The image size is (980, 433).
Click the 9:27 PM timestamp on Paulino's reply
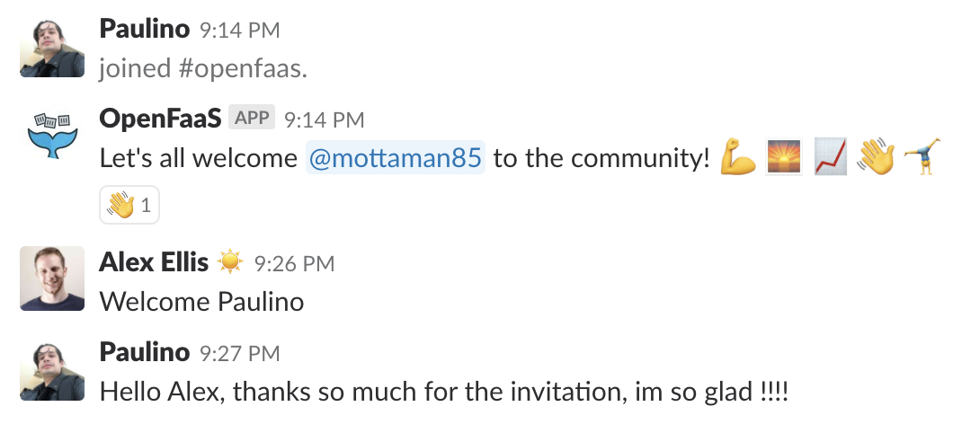click(240, 354)
